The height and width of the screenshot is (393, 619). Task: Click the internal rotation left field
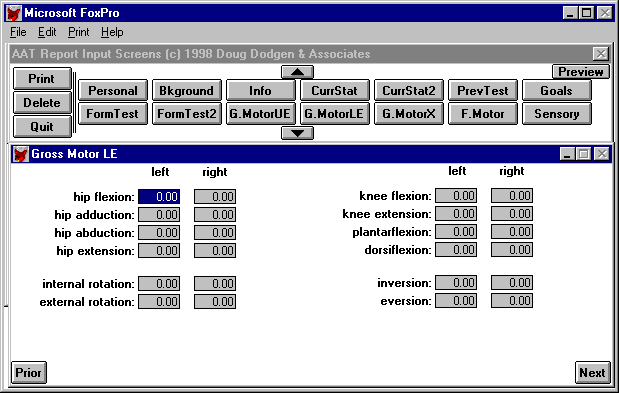pyautogui.click(x=159, y=284)
